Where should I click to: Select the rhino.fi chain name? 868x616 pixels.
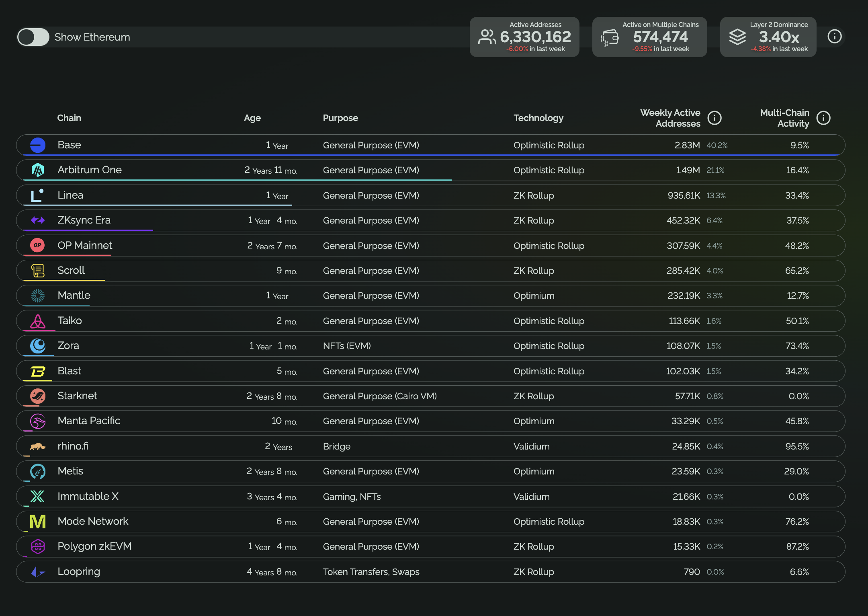73,446
